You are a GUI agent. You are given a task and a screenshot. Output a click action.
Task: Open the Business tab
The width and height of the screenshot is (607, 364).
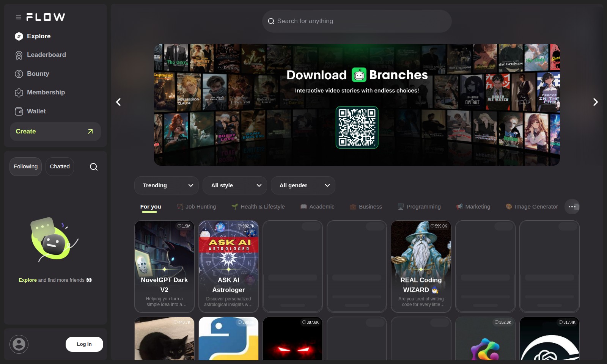coord(366,207)
